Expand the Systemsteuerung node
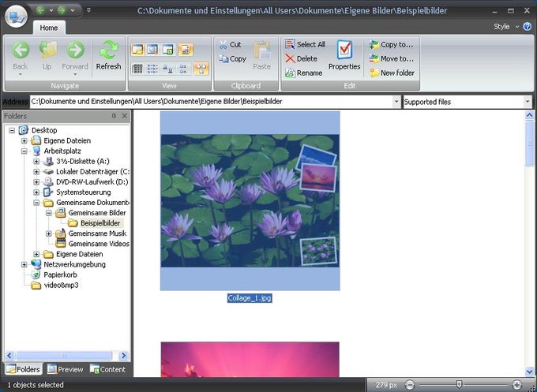 click(36, 192)
